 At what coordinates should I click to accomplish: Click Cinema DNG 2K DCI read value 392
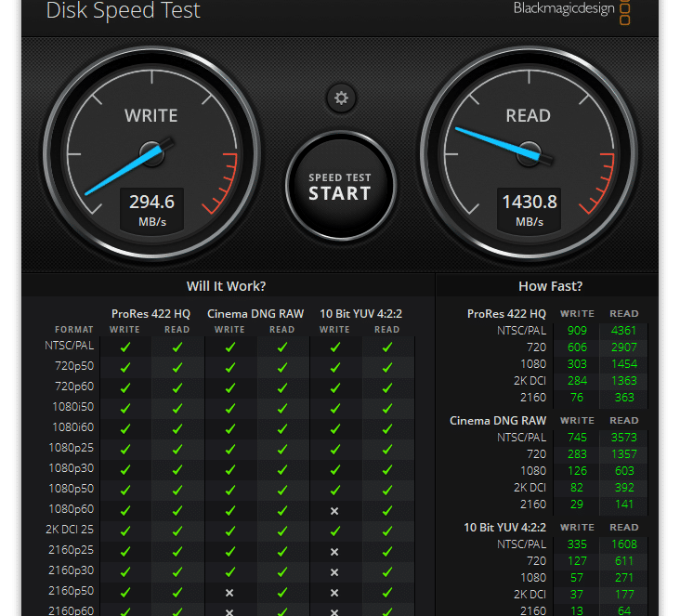[x=624, y=487]
